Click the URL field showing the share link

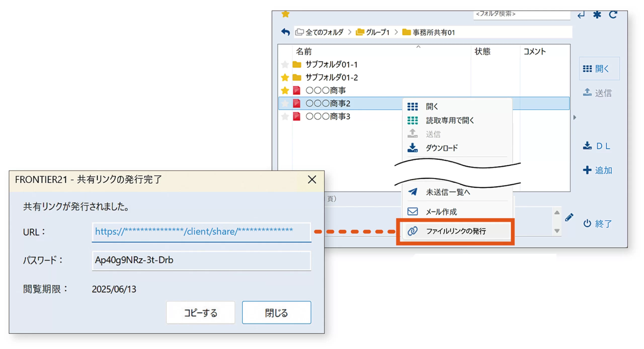(x=201, y=232)
